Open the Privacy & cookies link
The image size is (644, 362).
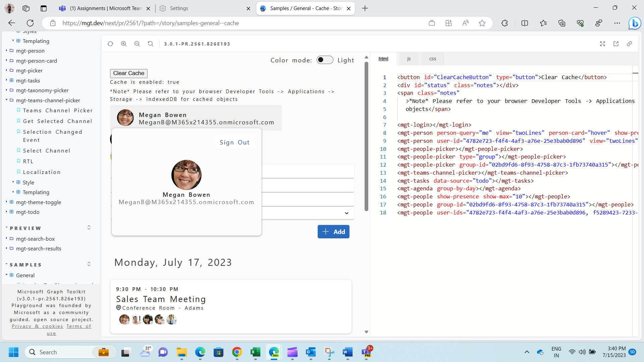[37, 326]
